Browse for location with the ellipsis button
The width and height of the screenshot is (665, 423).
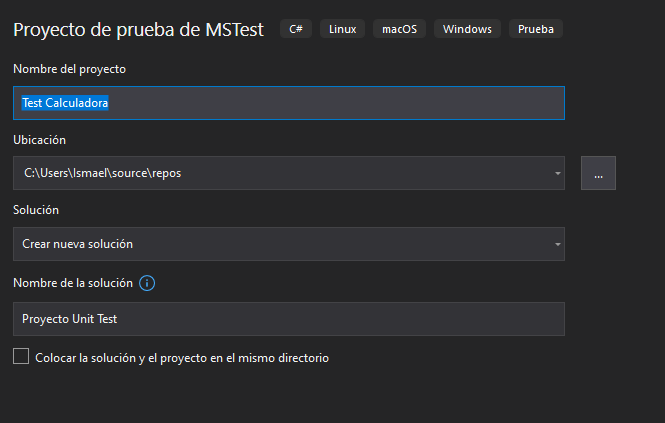tap(598, 173)
